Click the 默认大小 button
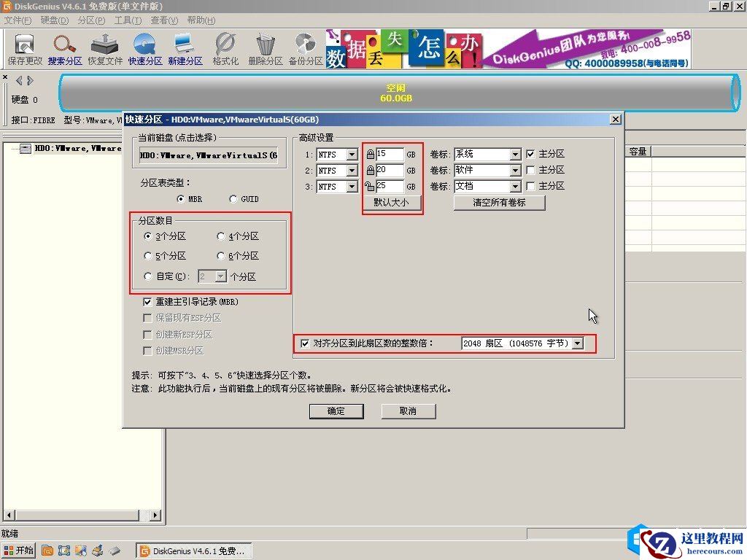Screen dimensions: 747x560 point(392,203)
